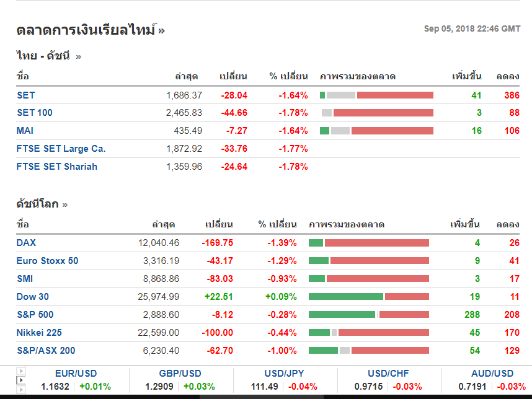Open the S&P/ASX 200 index
532x399 pixels.
46,351
